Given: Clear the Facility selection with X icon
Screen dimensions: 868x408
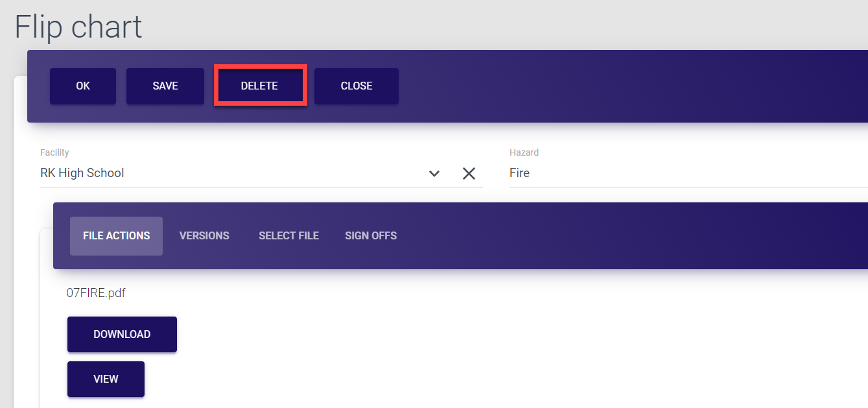Looking at the screenshot, I should coord(469,173).
